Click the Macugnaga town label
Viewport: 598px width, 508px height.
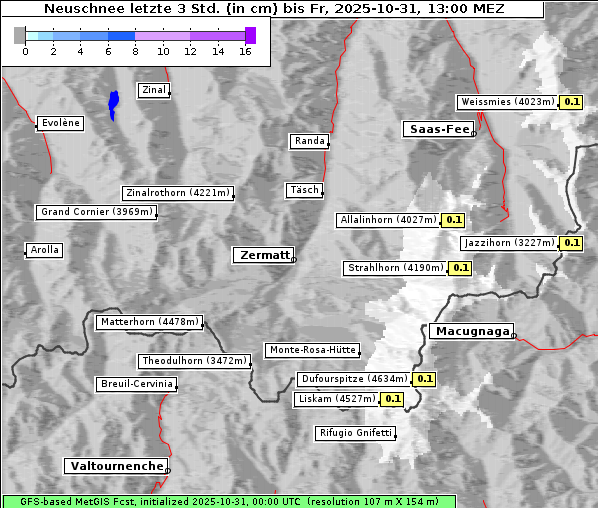pos(472,331)
